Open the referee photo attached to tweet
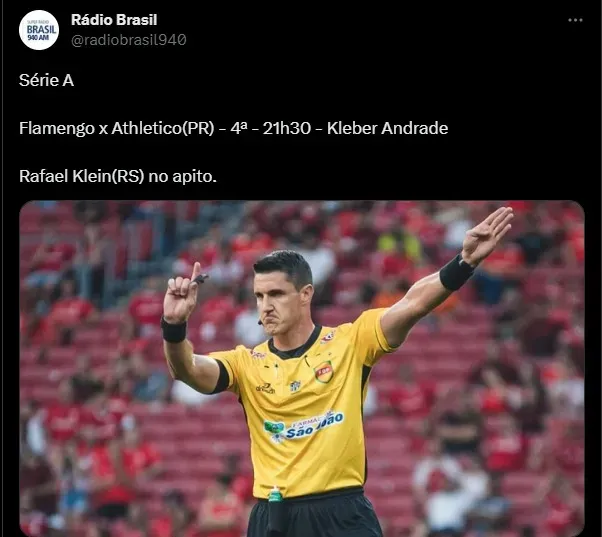 tap(302, 368)
